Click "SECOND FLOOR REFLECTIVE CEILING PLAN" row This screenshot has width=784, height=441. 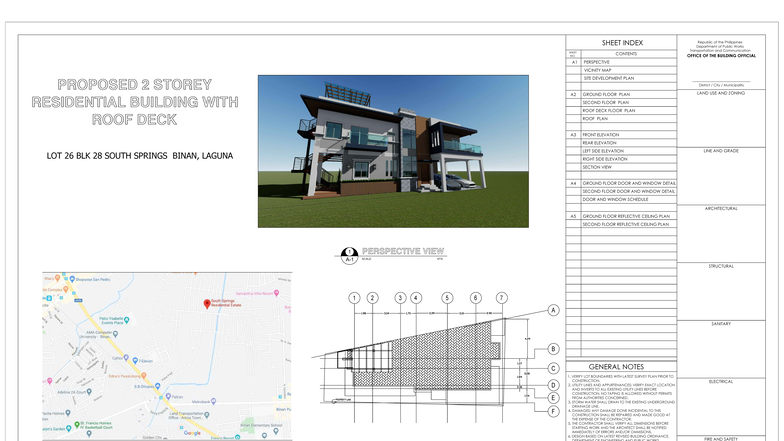[x=622, y=224]
